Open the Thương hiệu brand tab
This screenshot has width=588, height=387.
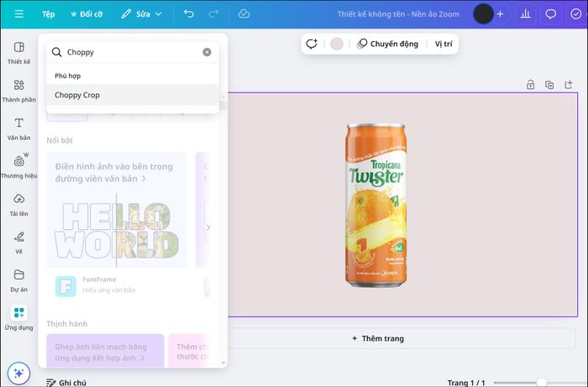(x=18, y=165)
